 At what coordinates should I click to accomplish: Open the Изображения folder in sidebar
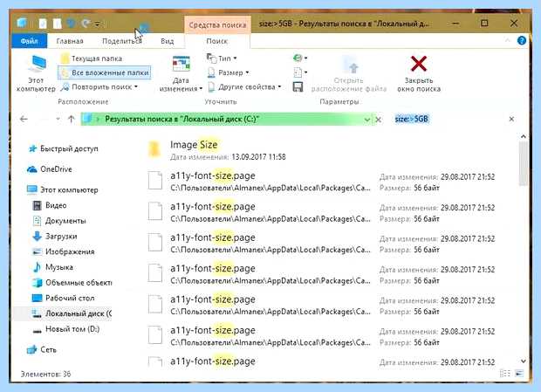click(64, 251)
